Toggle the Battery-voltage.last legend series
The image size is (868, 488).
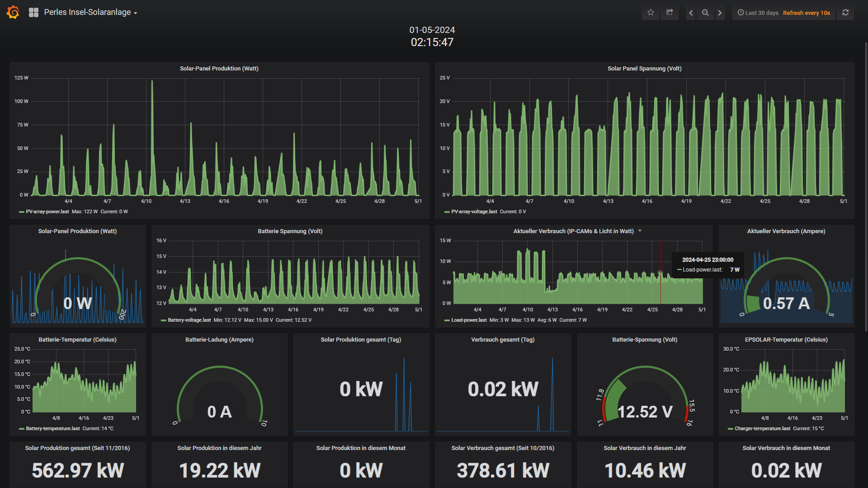tap(189, 320)
